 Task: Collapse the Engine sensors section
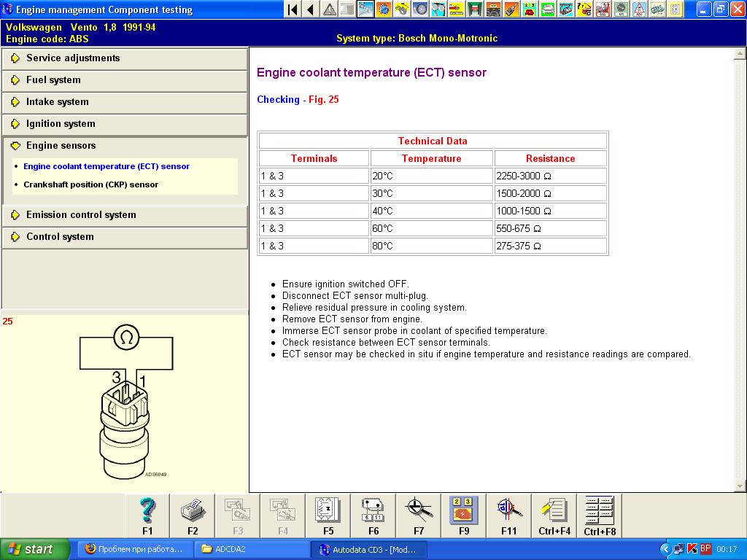[61, 146]
